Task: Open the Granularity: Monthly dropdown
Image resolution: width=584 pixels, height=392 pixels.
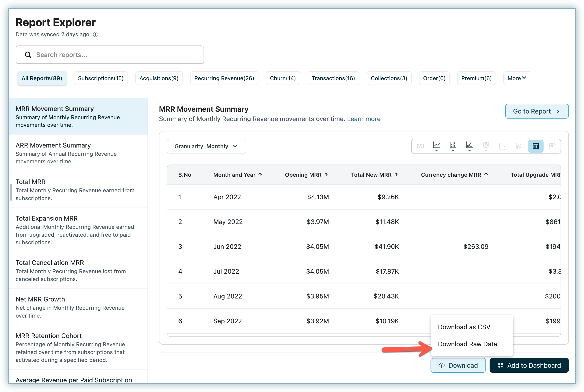Action: tap(206, 146)
